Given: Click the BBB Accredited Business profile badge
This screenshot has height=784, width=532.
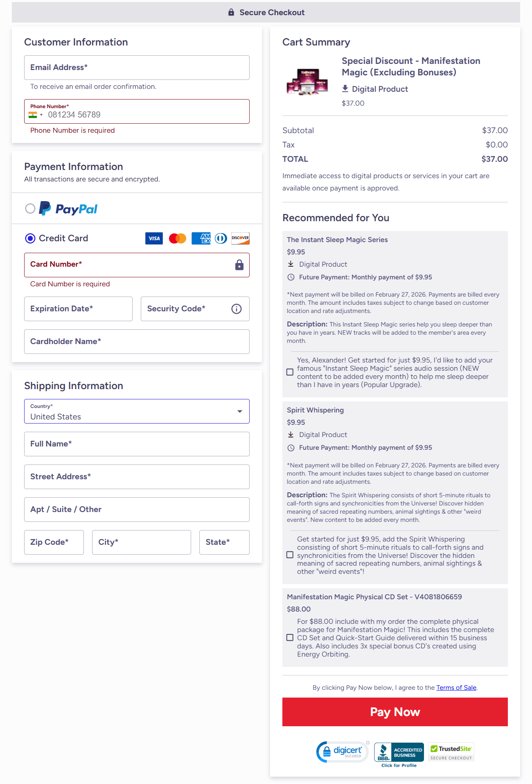Looking at the screenshot, I should coord(398,752).
